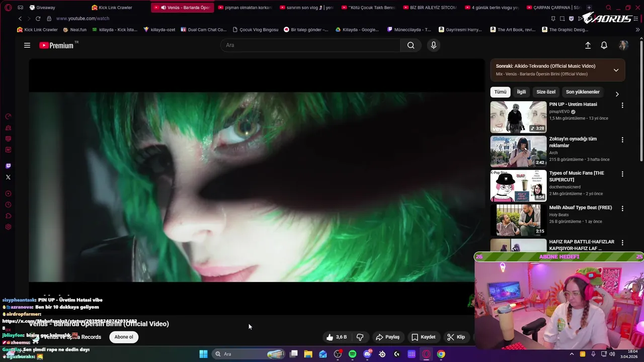
Task: Open Opera workspaces icon next to logo
Action: point(20,8)
